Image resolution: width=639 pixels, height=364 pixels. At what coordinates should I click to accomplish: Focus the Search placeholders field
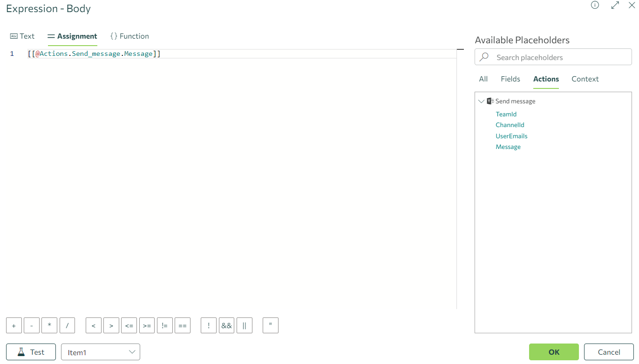tap(553, 57)
